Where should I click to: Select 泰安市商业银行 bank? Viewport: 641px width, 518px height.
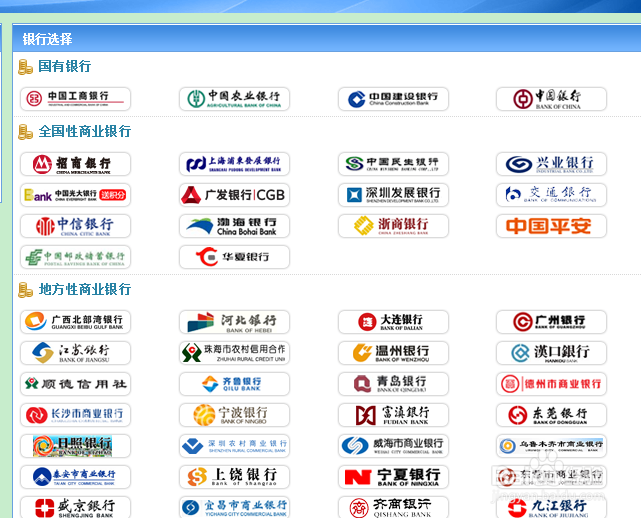click(75, 477)
